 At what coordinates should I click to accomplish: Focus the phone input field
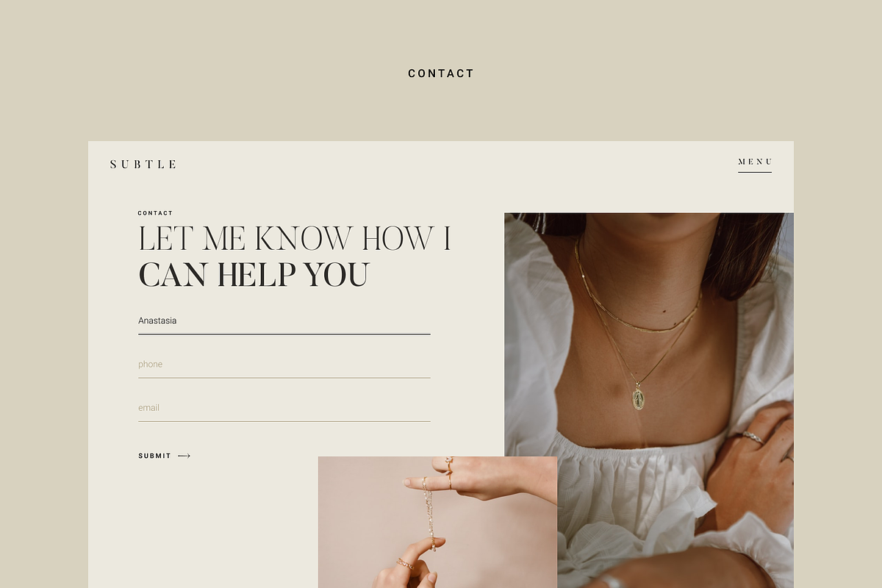click(284, 365)
